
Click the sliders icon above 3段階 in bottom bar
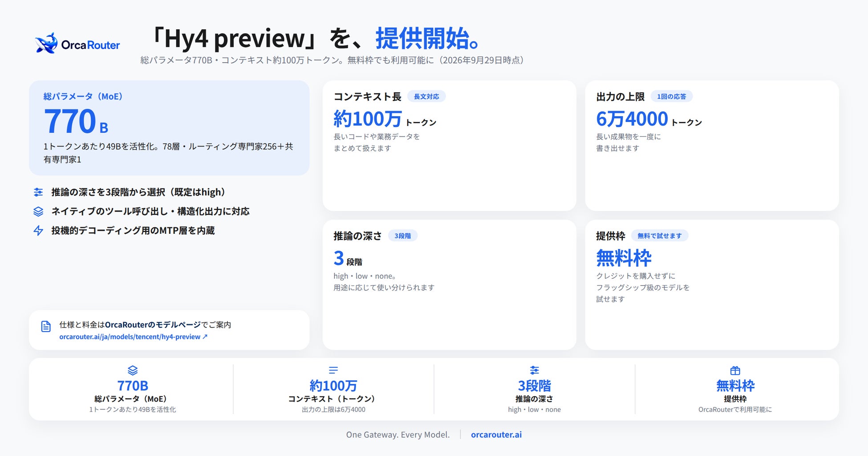click(x=535, y=370)
